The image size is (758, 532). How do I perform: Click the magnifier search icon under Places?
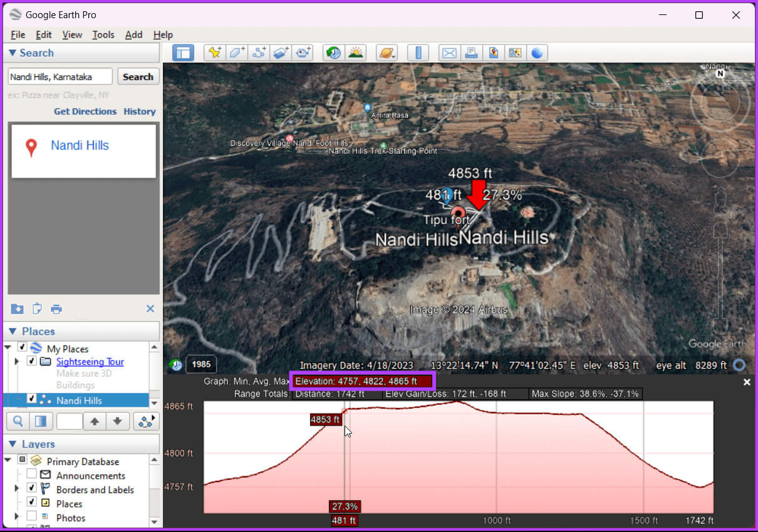tap(18, 421)
